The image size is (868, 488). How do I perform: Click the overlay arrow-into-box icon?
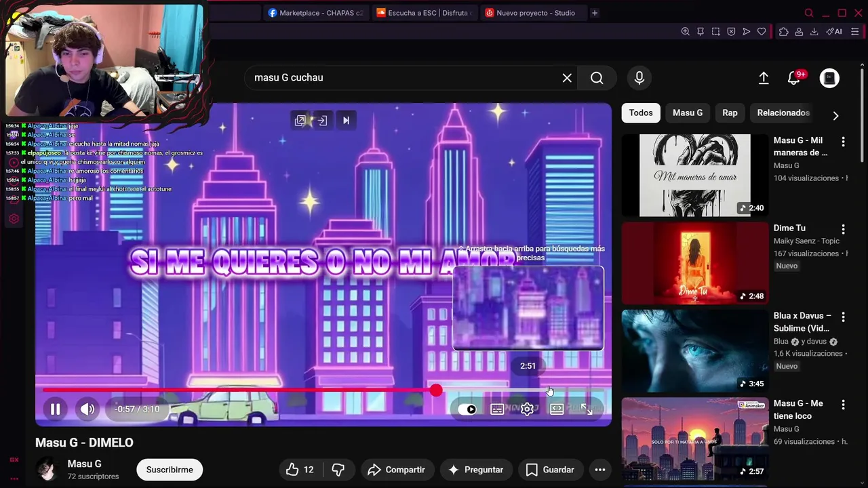tap(323, 121)
